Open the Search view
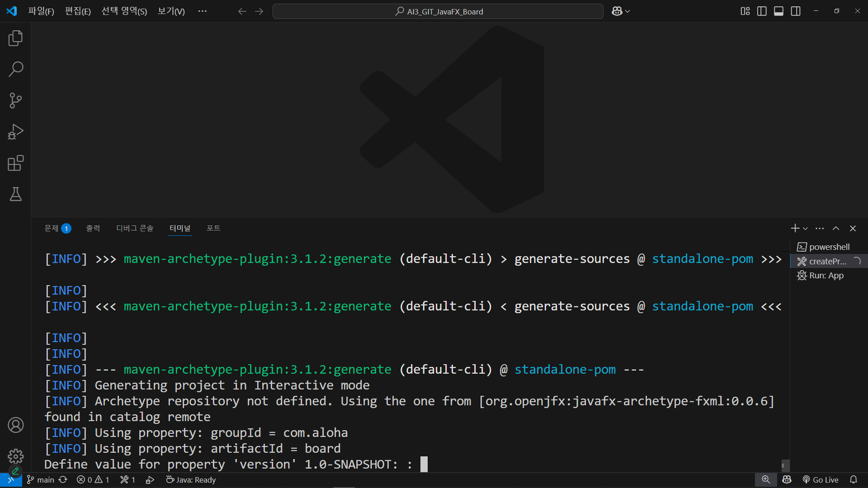Image resolution: width=868 pixels, height=488 pixels. point(15,69)
